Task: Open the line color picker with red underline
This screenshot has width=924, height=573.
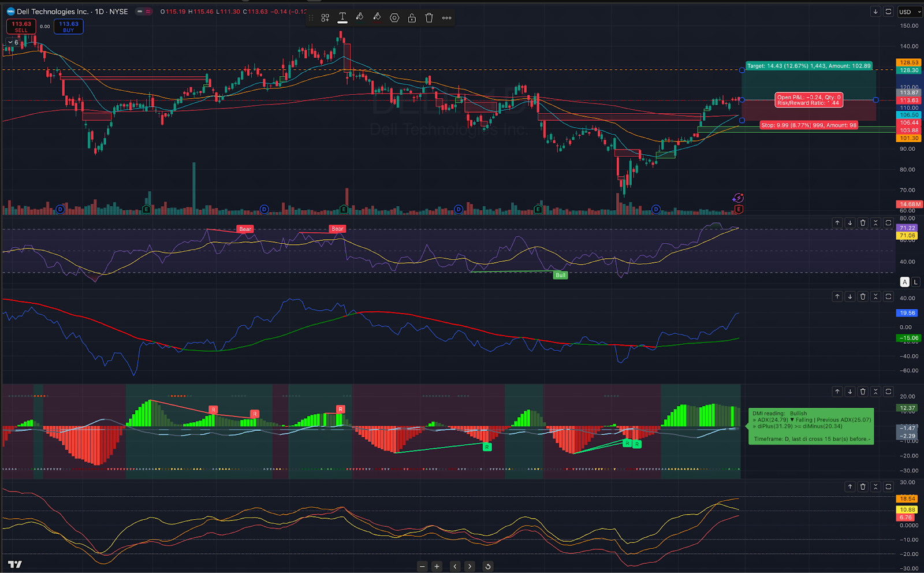Action: click(377, 17)
